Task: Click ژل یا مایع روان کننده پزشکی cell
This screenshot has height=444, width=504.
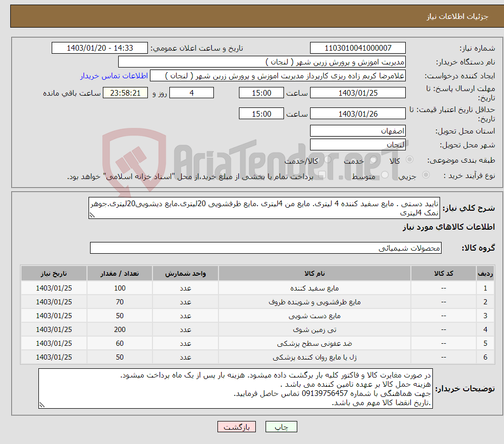Action: pos(315,357)
